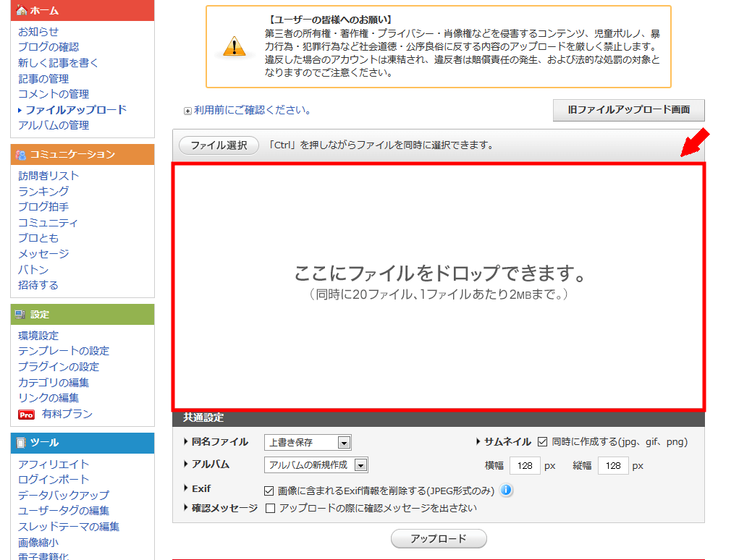Go to ランキング page
The width and height of the screenshot is (739, 560).
point(43,191)
